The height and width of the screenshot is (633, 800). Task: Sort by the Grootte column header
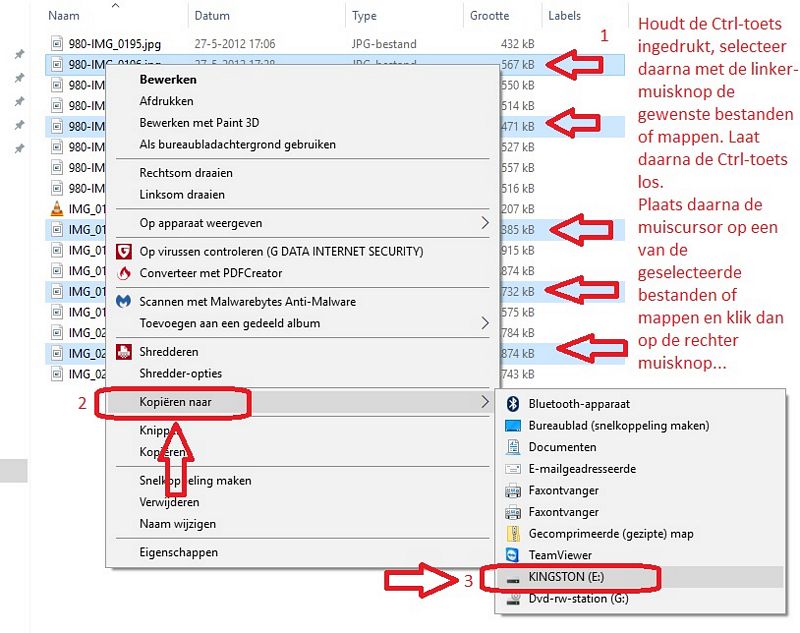click(489, 16)
